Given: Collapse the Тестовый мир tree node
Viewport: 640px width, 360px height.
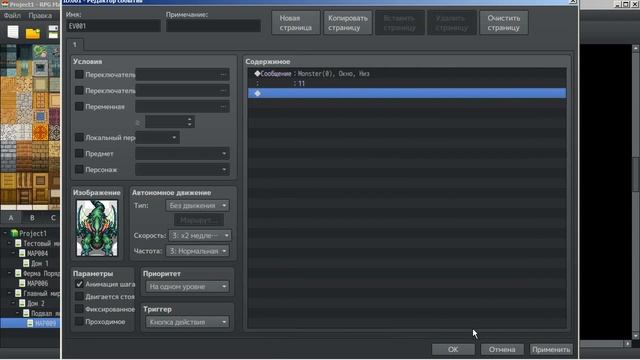Looking at the screenshot, I should 9,243.
